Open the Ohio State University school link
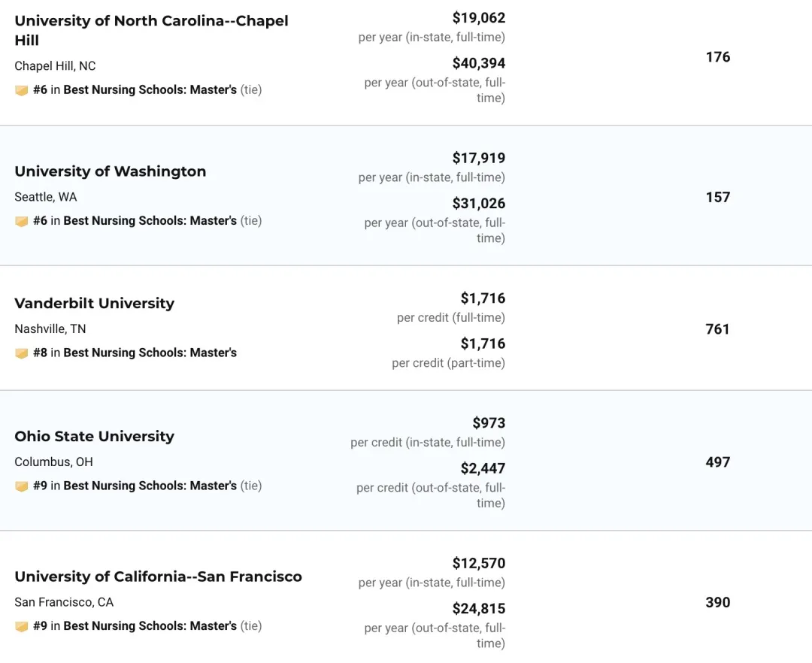Screen dimensions: 812x663 94,436
